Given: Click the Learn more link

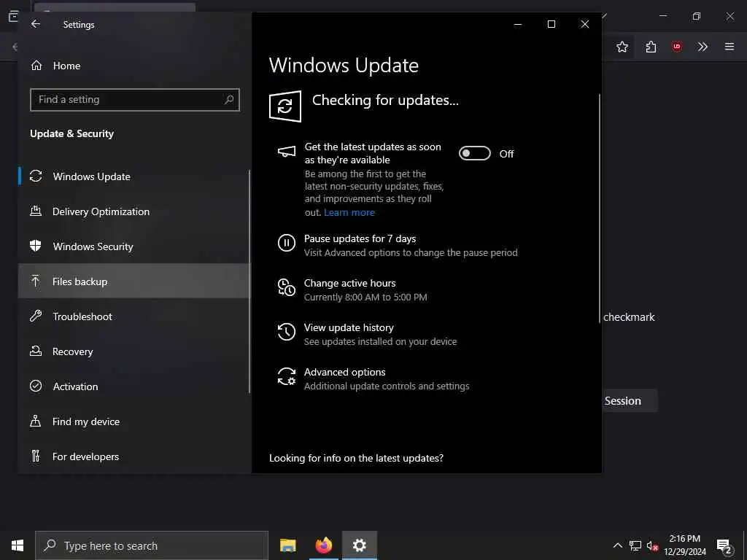Looking at the screenshot, I should point(349,212).
